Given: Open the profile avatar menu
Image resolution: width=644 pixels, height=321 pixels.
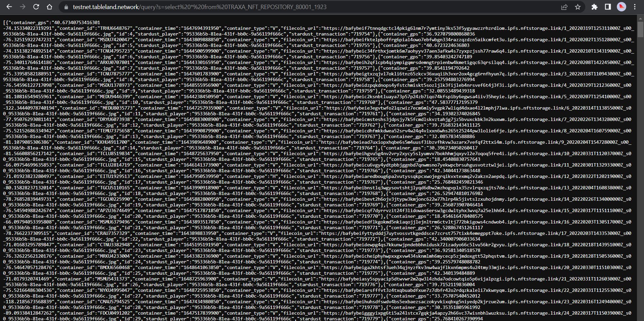Looking at the screenshot, I should [x=621, y=7].
